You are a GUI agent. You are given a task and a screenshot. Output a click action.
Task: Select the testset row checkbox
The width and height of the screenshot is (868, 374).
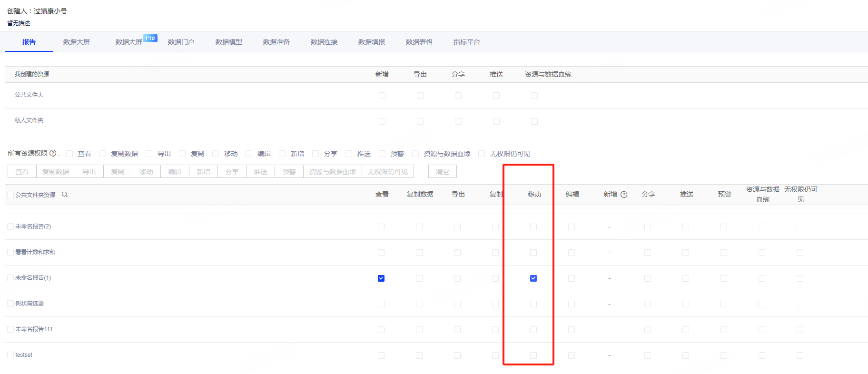pos(10,355)
